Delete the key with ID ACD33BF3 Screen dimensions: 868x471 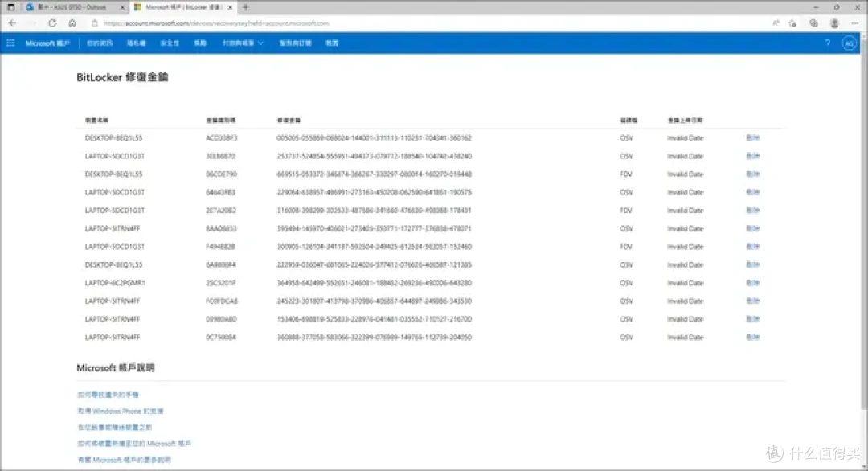pos(753,137)
